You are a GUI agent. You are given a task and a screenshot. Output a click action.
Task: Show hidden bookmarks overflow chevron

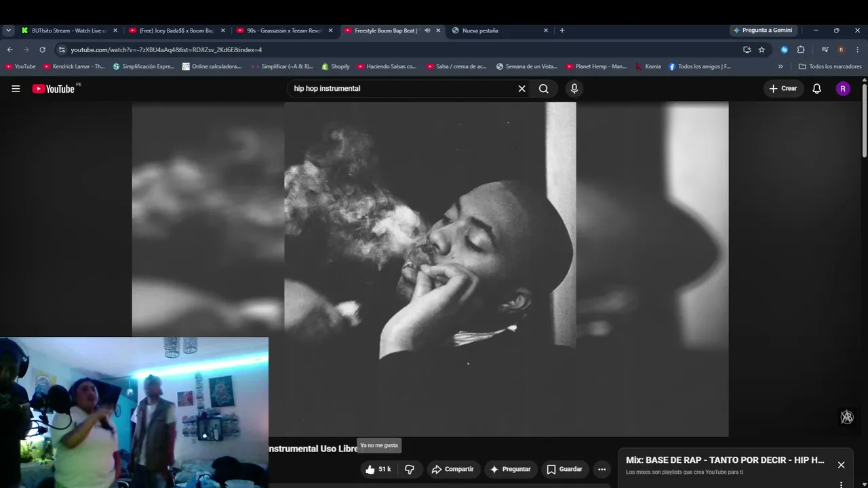click(781, 66)
